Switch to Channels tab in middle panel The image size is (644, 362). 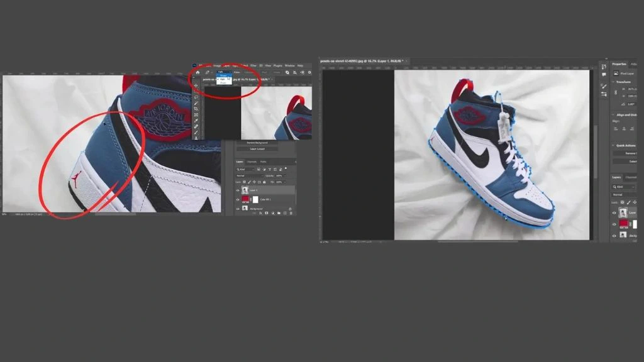[252, 162]
